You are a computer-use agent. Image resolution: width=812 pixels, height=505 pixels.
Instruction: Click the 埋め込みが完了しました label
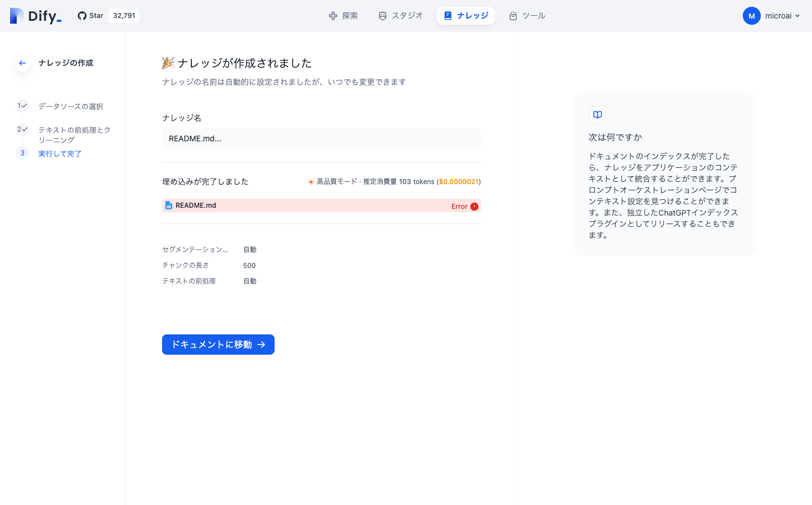tap(205, 182)
